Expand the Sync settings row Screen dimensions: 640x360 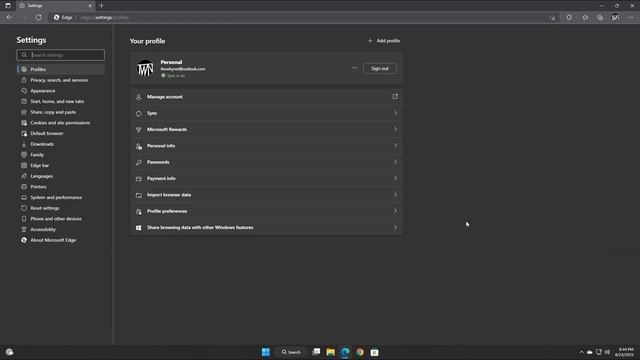(267, 113)
